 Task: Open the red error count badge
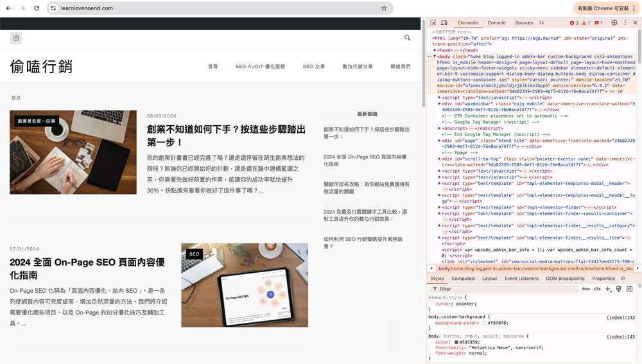point(574,23)
